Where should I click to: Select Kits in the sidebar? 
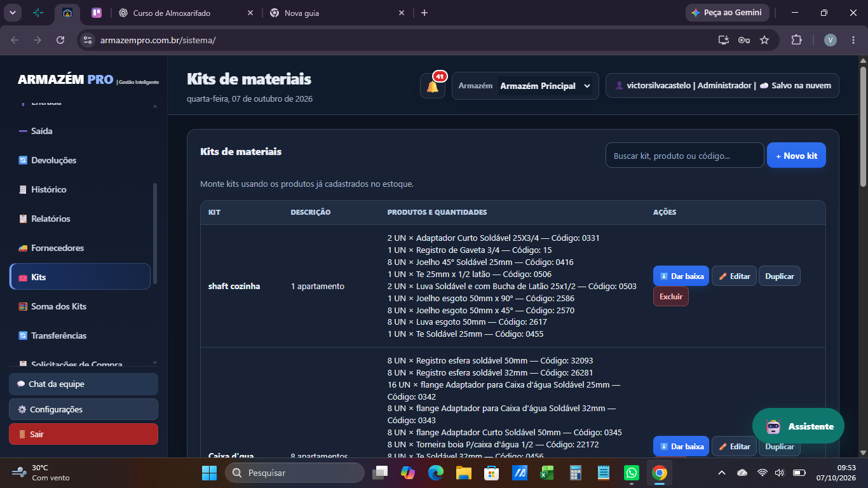coord(80,277)
